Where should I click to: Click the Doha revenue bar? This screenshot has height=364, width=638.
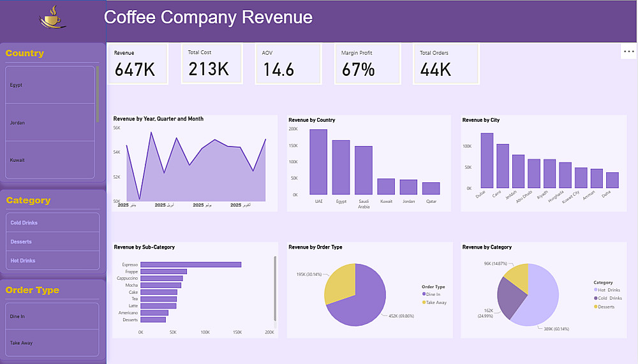(x=612, y=180)
